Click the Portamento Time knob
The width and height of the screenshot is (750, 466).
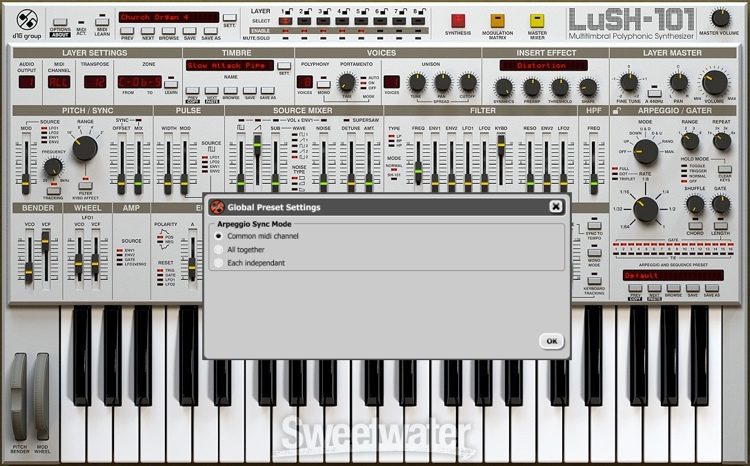pos(347,83)
